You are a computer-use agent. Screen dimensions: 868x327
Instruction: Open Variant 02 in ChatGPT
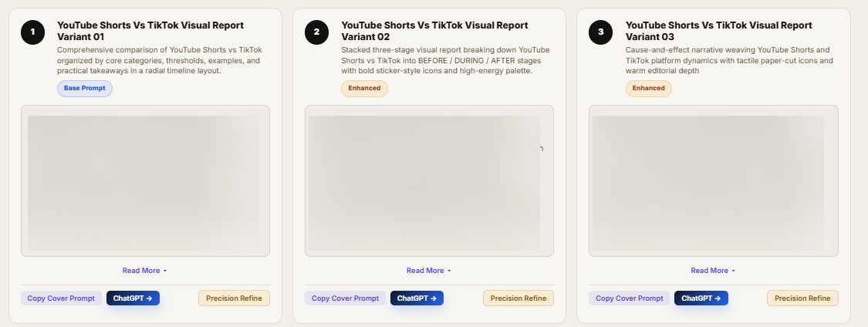(417, 298)
